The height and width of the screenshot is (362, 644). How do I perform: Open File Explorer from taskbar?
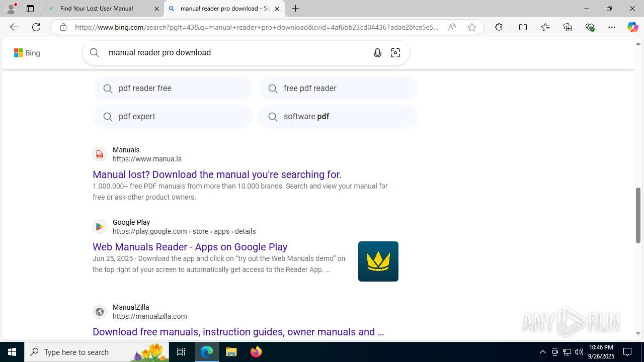pyautogui.click(x=231, y=352)
